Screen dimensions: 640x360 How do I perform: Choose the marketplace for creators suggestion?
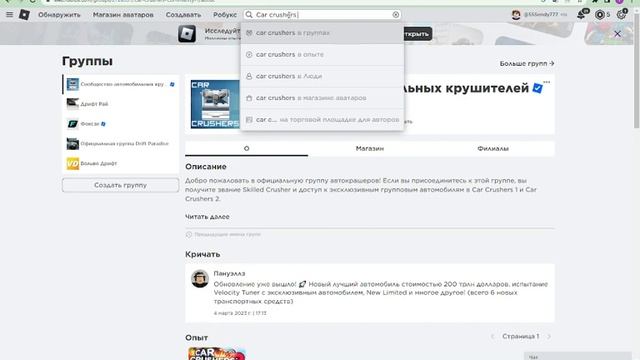pyautogui.click(x=322, y=120)
